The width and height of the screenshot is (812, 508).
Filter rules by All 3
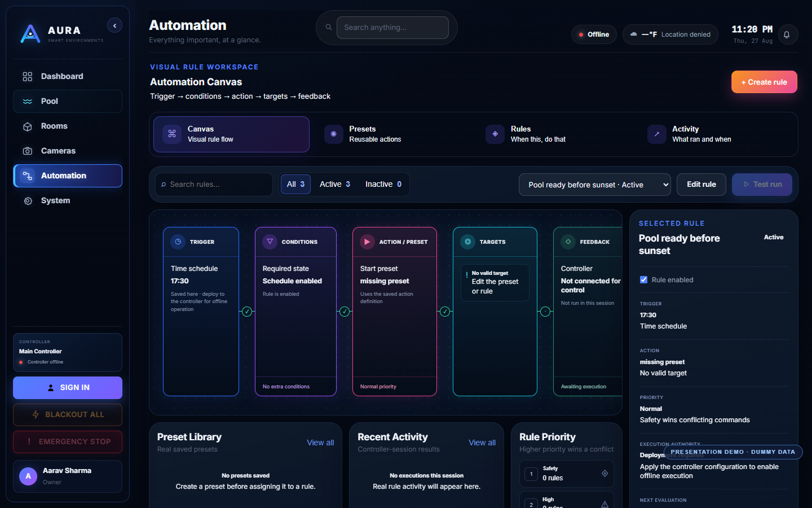tap(295, 184)
